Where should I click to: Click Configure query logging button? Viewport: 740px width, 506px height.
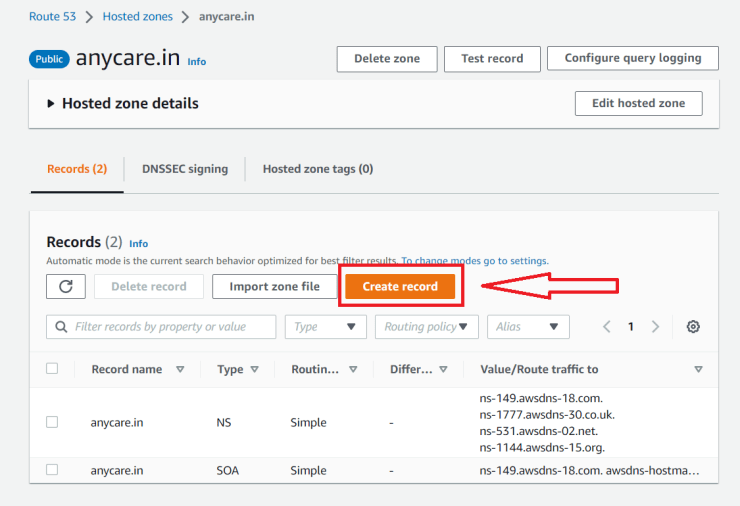pyautogui.click(x=633, y=58)
